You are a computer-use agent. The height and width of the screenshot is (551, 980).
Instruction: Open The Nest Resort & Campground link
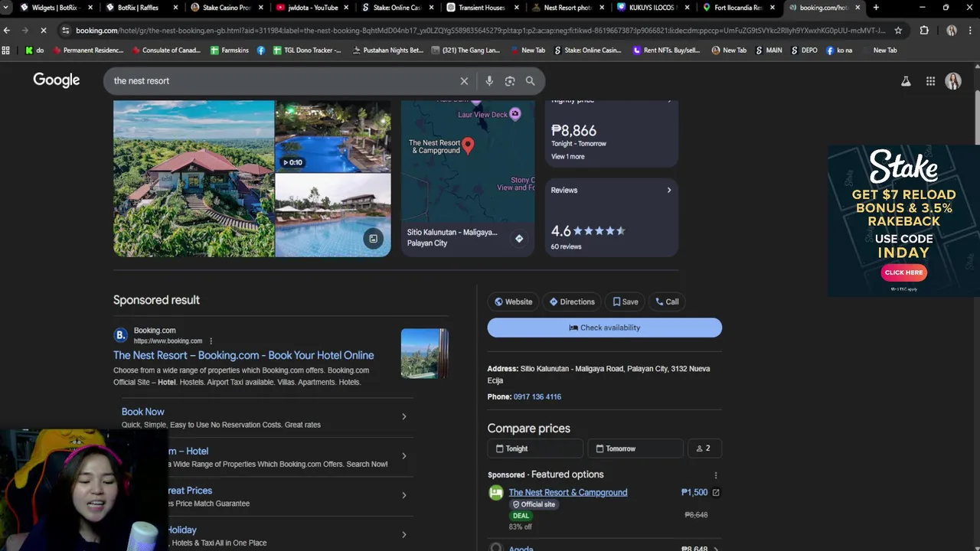point(568,492)
